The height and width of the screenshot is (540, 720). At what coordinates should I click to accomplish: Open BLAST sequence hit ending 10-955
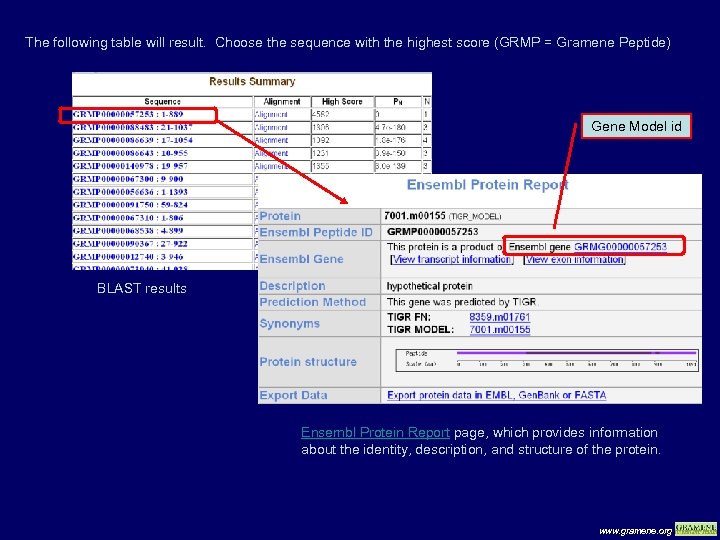[x=130, y=153]
